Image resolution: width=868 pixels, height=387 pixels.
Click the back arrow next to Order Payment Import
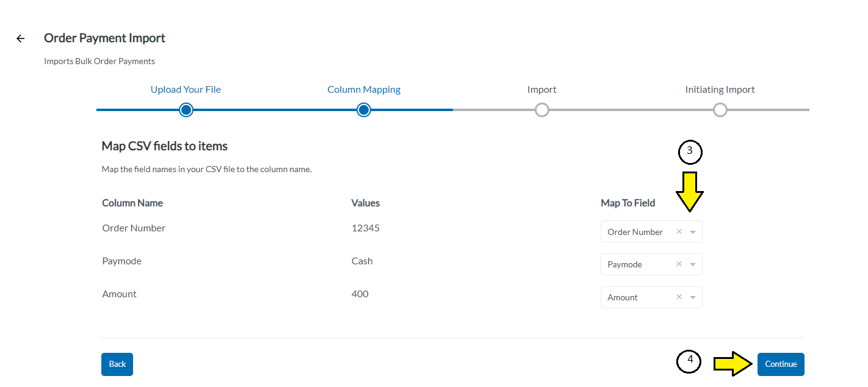coord(20,38)
